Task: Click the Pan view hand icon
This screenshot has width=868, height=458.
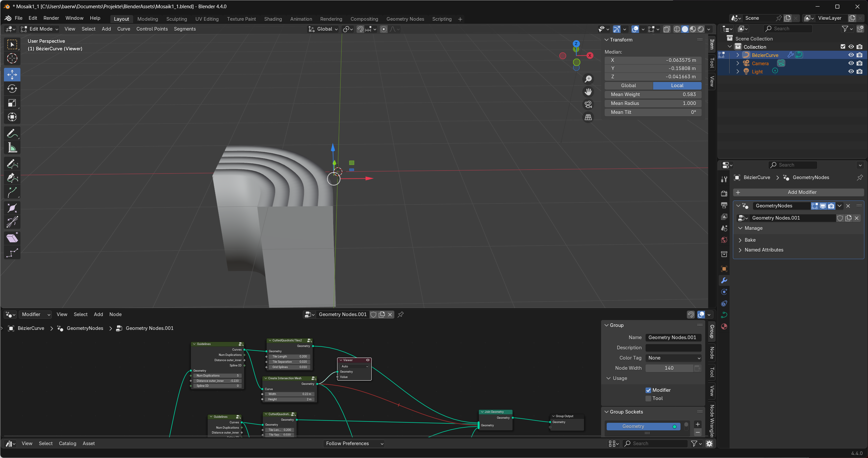Action: (x=588, y=92)
